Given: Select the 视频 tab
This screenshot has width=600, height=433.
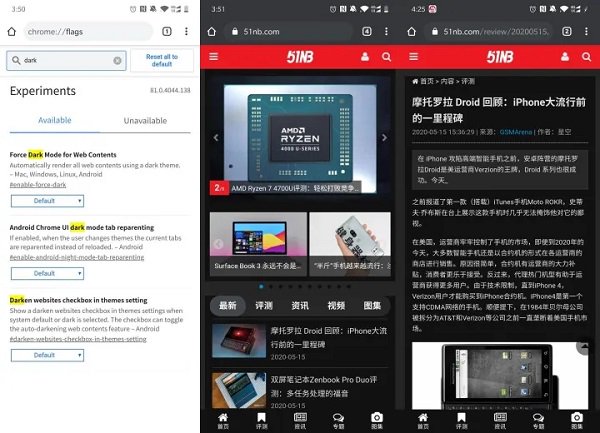Looking at the screenshot, I should click(336, 306).
